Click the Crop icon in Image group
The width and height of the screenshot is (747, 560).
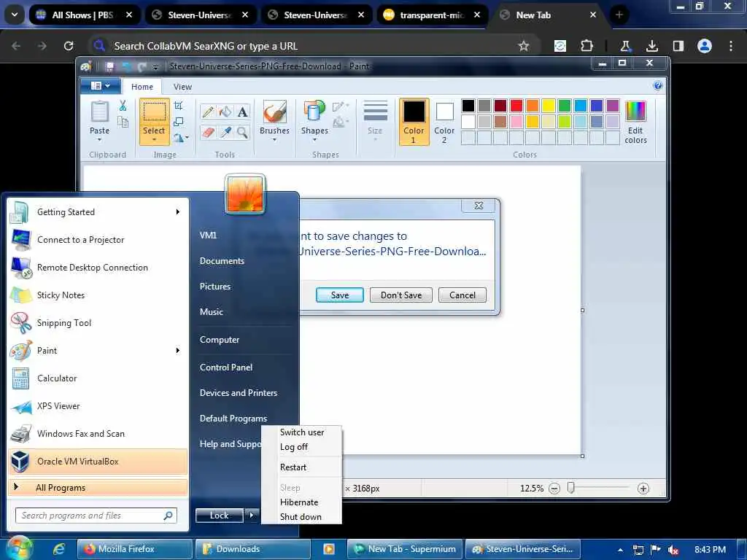[x=179, y=106]
